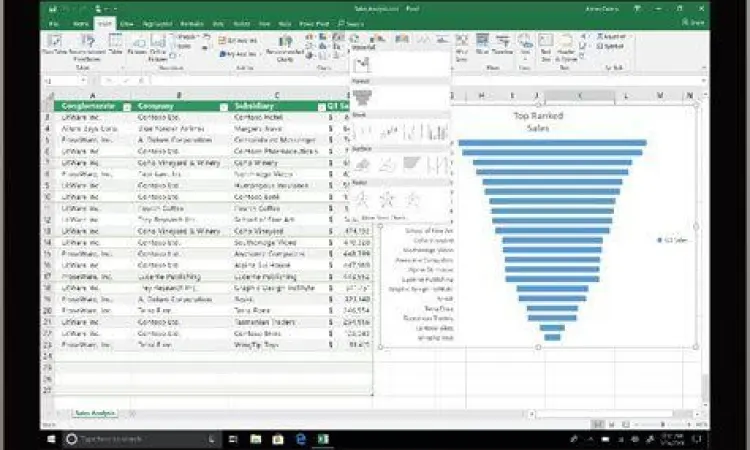Image resolution: width=750 pixels, height=450 pixels.
Task: Choose the third Surface chart type
Action: click(412, 165)
